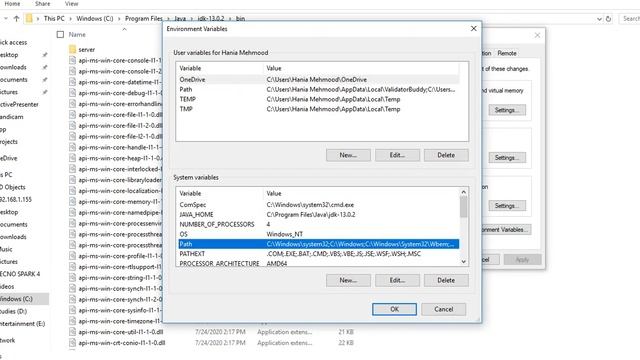
Task: Select the api-ms-win-core-string file icon
Action: coord(73,278)
